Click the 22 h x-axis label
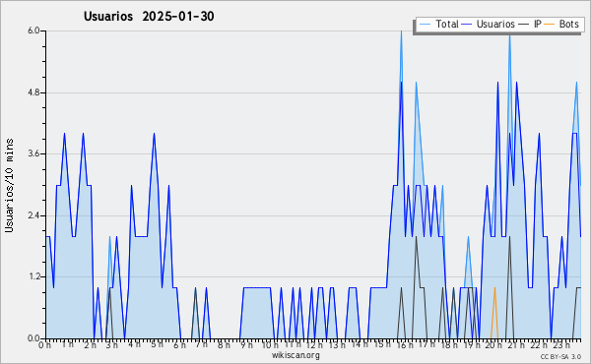Image resolution: width=591 pixels, height=364 pixels. [x=539, y=345]
